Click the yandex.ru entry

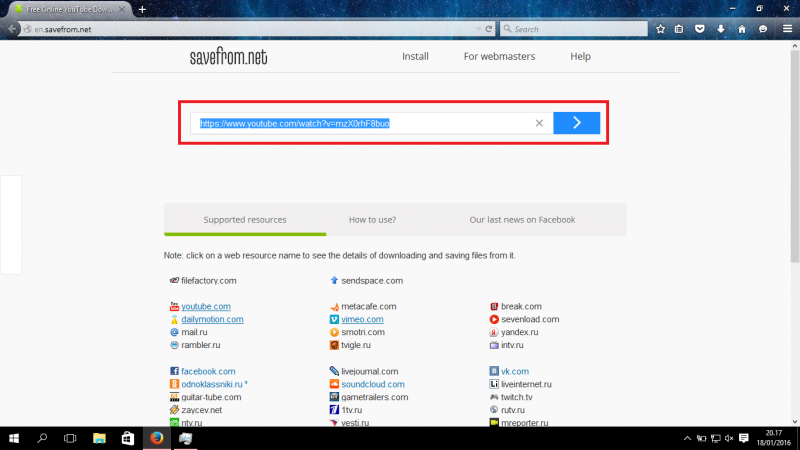tap(519, 332)
